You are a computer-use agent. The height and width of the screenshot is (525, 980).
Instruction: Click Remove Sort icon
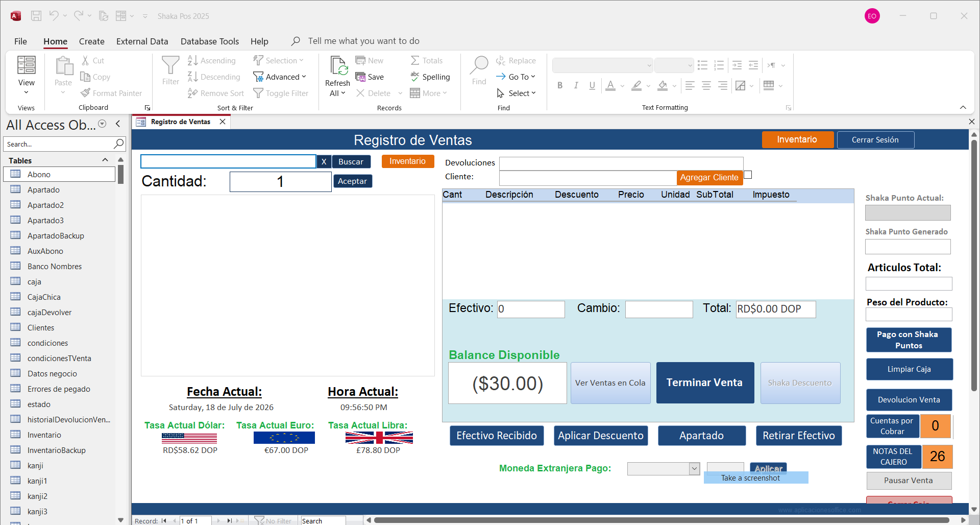coord(192,93)
